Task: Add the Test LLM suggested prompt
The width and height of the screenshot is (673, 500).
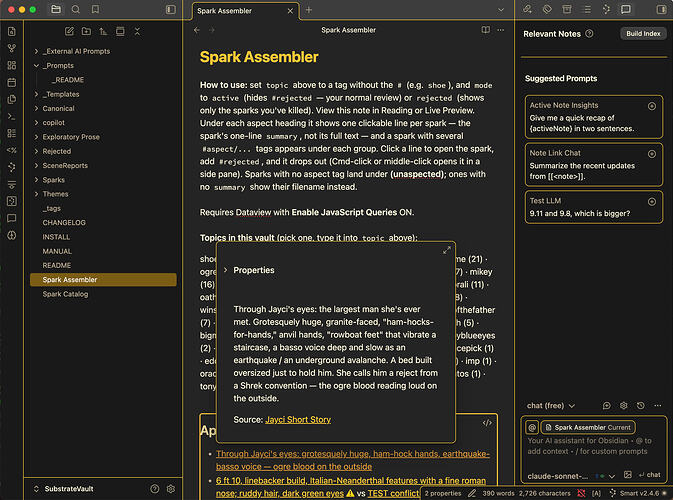Action: pyautogui.click(x=652, y=201)
